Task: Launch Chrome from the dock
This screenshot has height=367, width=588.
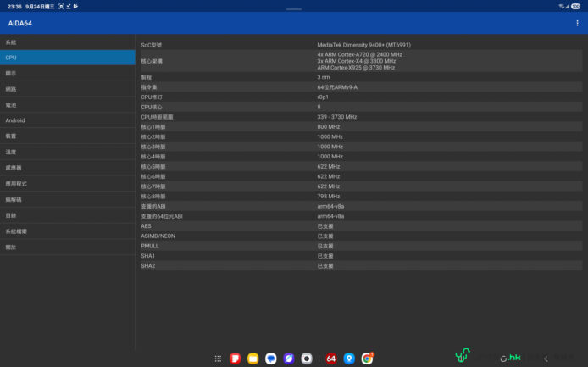Action: click(x=367, y=359)
